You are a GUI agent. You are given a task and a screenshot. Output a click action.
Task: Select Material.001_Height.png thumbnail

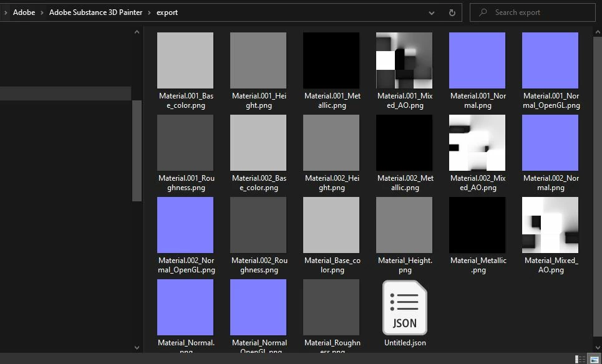pyautogui.click(x=258, y=60)
